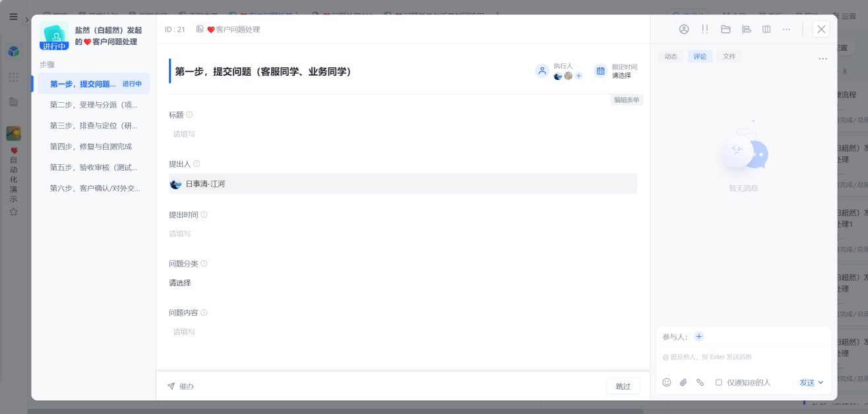Image resolution: width=868 pixels, height=414 pixels.
Task: Click the 进行中 status badge on step one
Action: point(132,84)
